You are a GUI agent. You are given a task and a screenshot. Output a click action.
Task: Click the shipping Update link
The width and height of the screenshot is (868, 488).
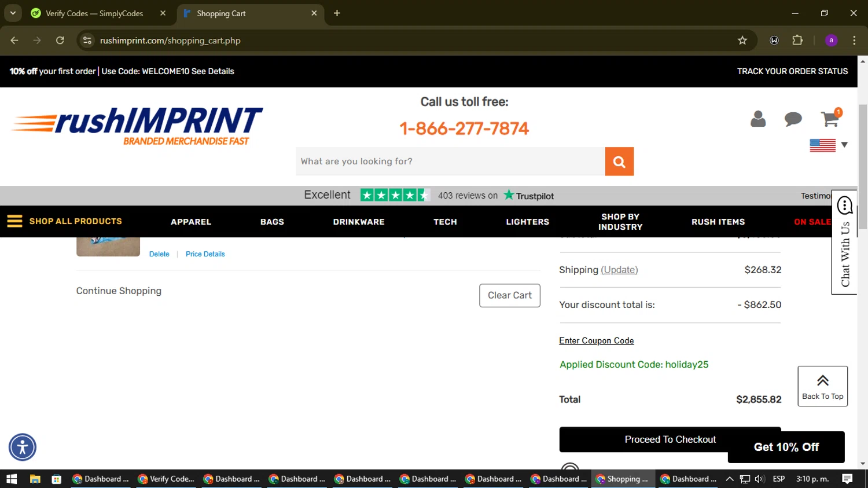point(619,270)
